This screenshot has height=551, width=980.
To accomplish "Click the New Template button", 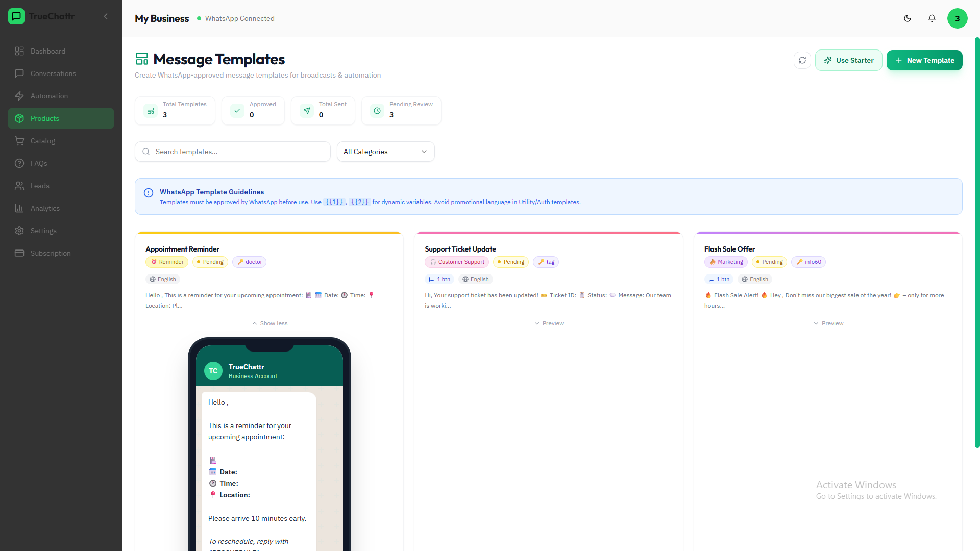I will click(924, 60).
